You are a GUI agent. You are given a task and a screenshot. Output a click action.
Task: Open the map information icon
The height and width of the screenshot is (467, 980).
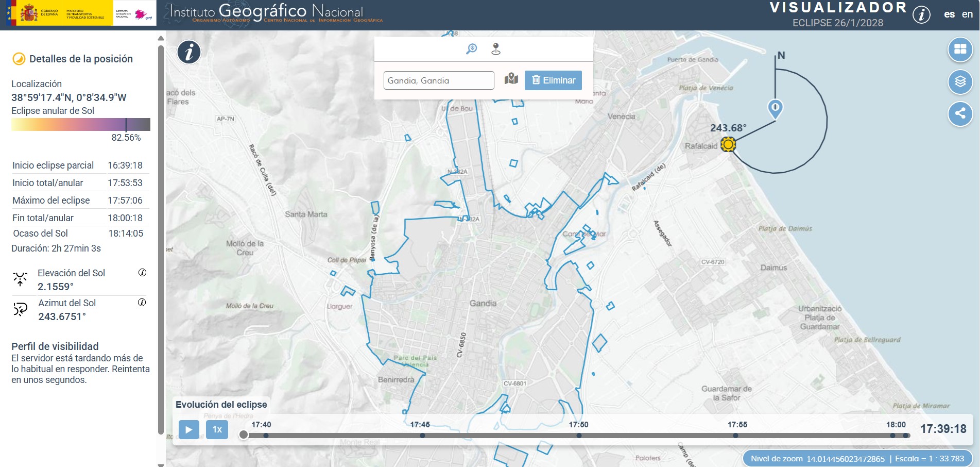(x=189, y=52)
